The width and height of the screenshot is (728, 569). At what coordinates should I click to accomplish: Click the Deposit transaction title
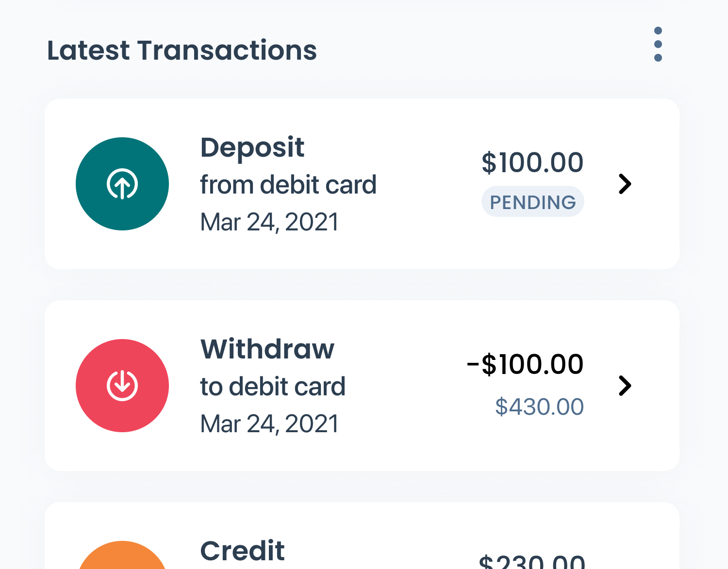pos(252,147)
